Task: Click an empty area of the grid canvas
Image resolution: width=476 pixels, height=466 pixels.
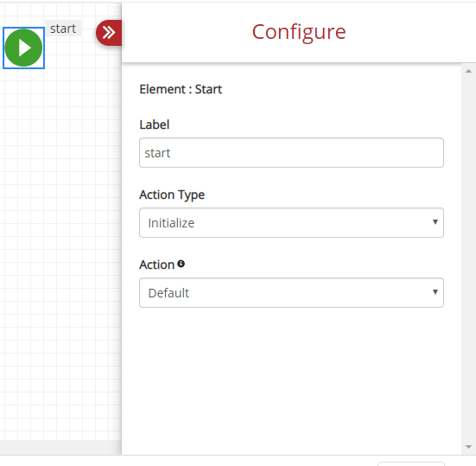Action: [60, 243]
